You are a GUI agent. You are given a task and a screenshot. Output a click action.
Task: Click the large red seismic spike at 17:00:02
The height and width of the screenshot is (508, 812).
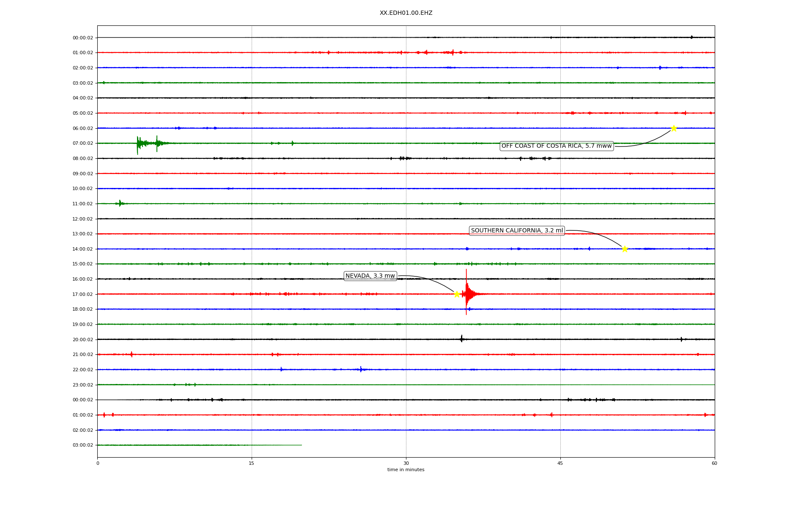[466, 293]
